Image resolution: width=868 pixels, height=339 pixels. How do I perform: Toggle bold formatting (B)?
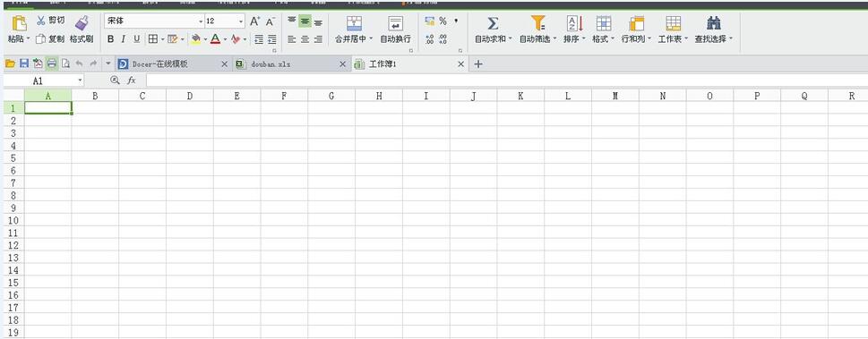(x=110, y=39)
